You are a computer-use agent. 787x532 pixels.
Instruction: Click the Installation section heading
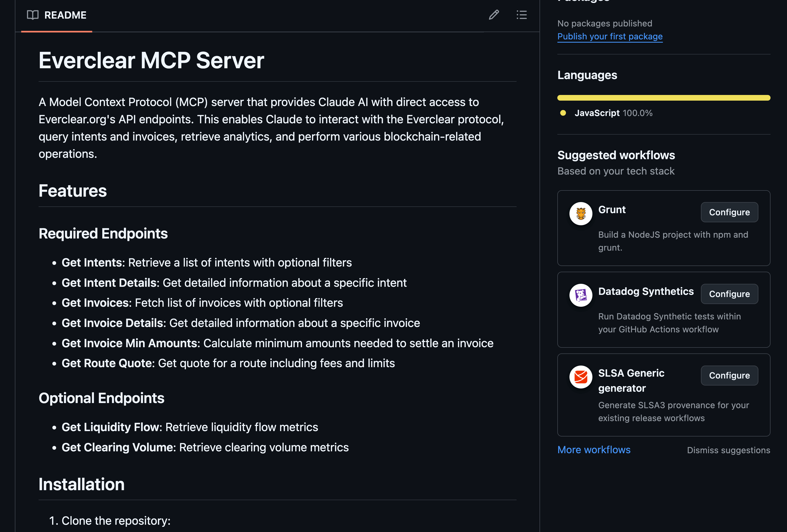[81, 484]
